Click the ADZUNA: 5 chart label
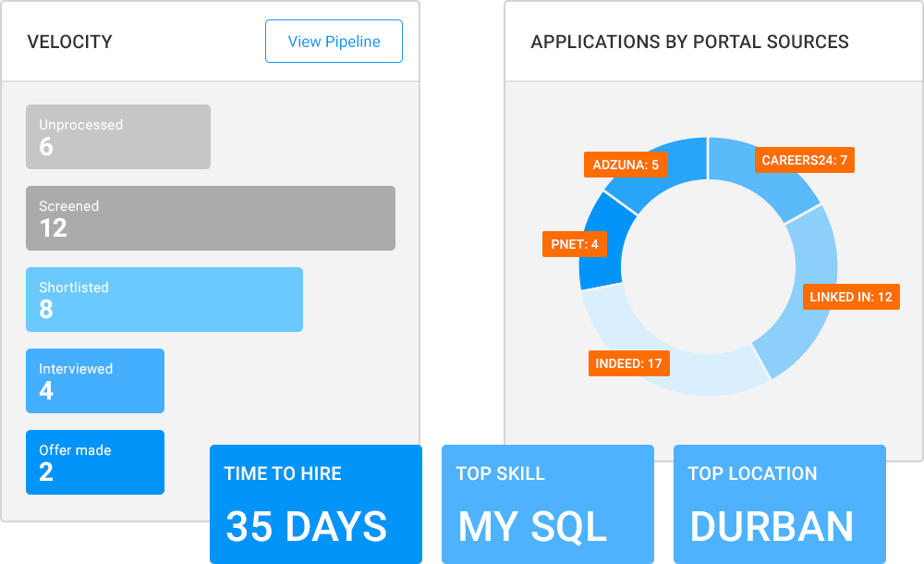Image resolution: width=924 pixels, height=564 pixels. coord(626,165)
